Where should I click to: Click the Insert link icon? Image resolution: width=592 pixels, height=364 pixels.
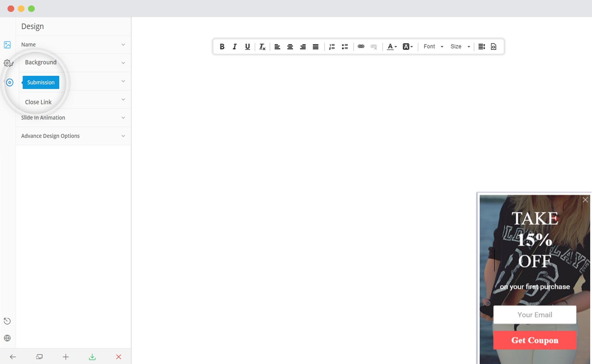pos(360,46)
